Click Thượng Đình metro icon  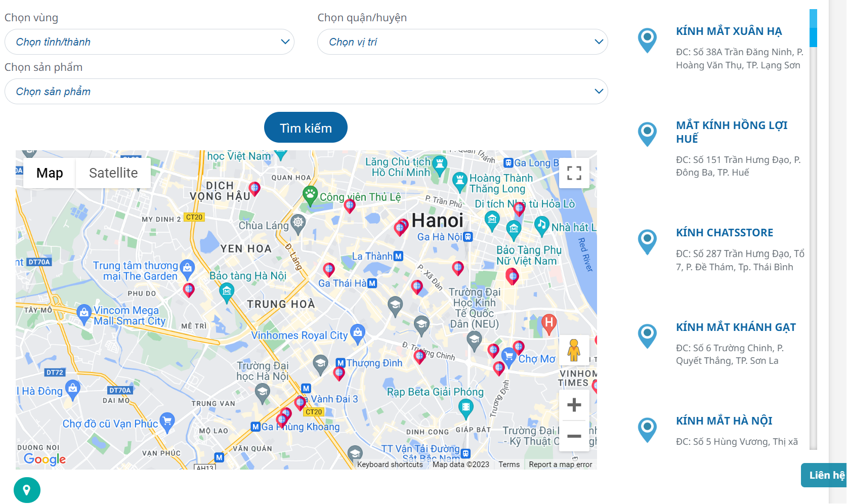pos(341,363)
